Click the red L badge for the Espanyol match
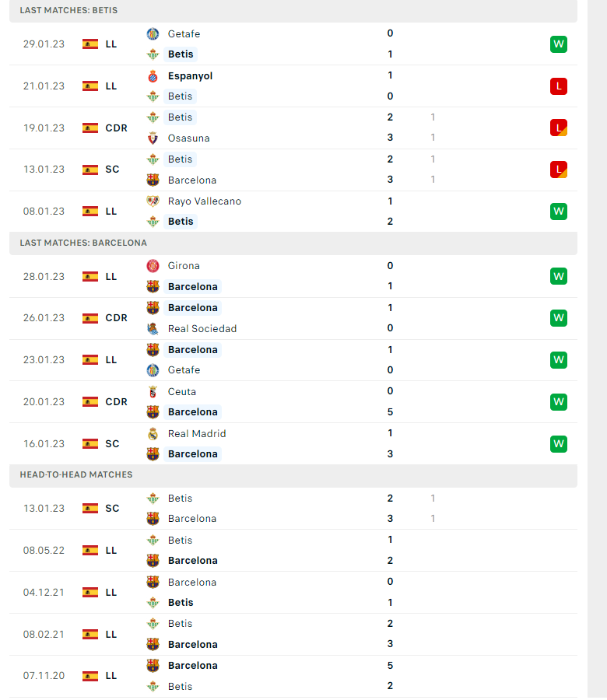Viewport: 607px width, 700px height. coord(558,86)
